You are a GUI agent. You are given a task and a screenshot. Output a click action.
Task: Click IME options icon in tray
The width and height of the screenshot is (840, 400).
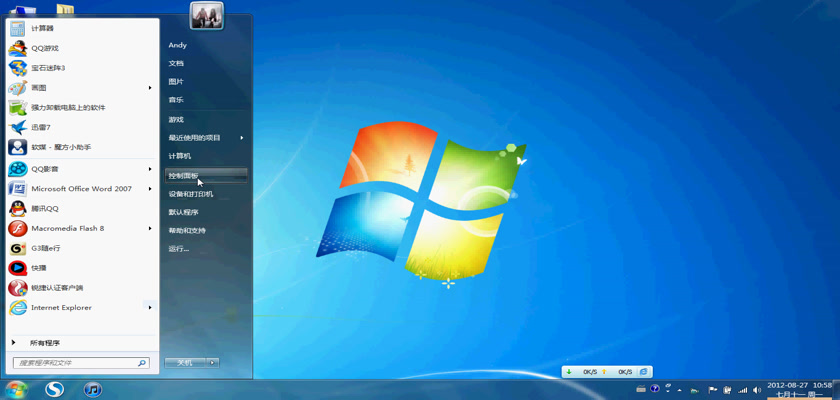tap(668, 389)
